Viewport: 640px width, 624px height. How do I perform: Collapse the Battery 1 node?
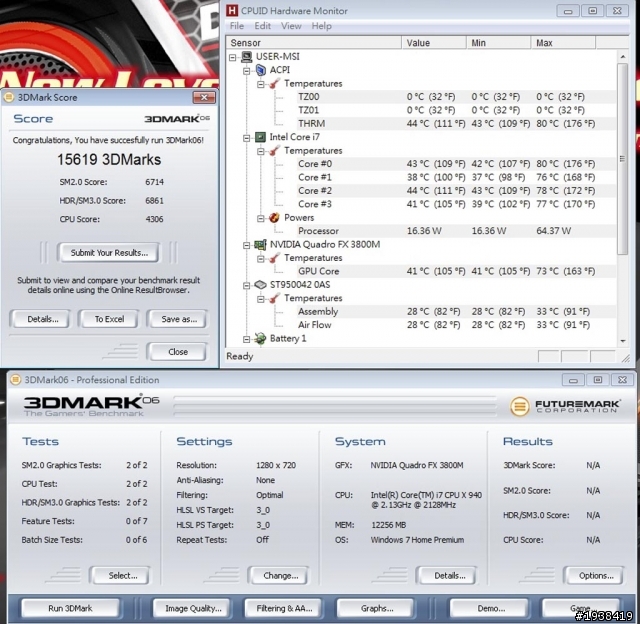pos(247,339)
